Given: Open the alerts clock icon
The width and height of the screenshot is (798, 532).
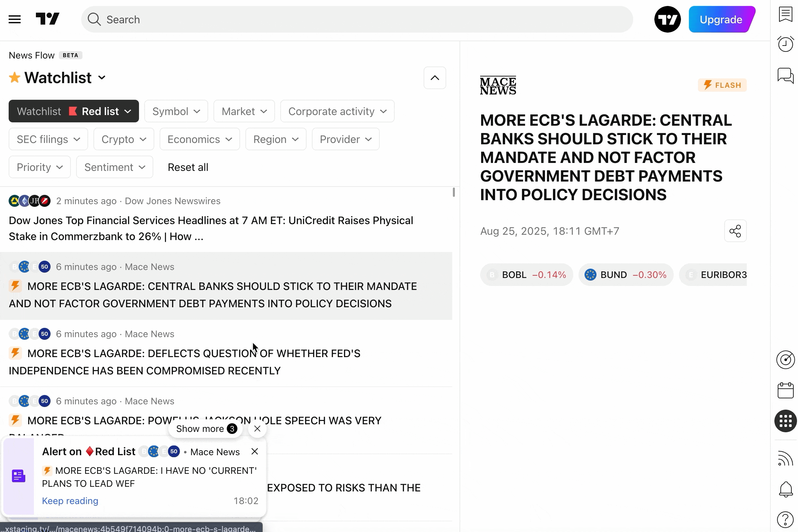Looking at the screenshot, I should click(x=785, y=44).
